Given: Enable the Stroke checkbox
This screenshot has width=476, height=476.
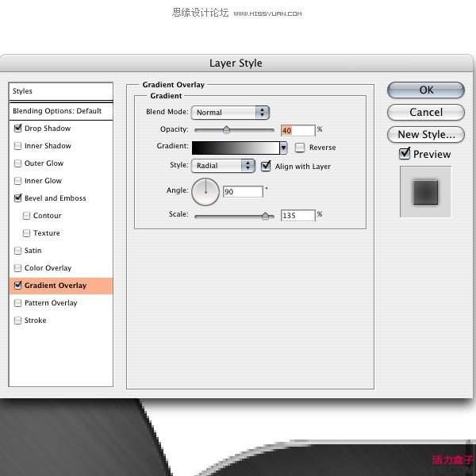Looking at the screenshot, I should (x=18, y=321).
